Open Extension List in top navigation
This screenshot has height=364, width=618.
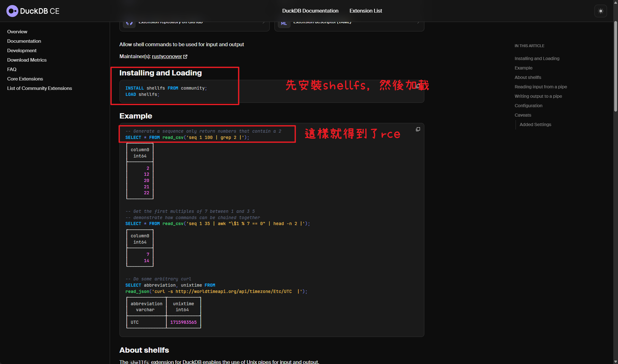coord(366,11)
